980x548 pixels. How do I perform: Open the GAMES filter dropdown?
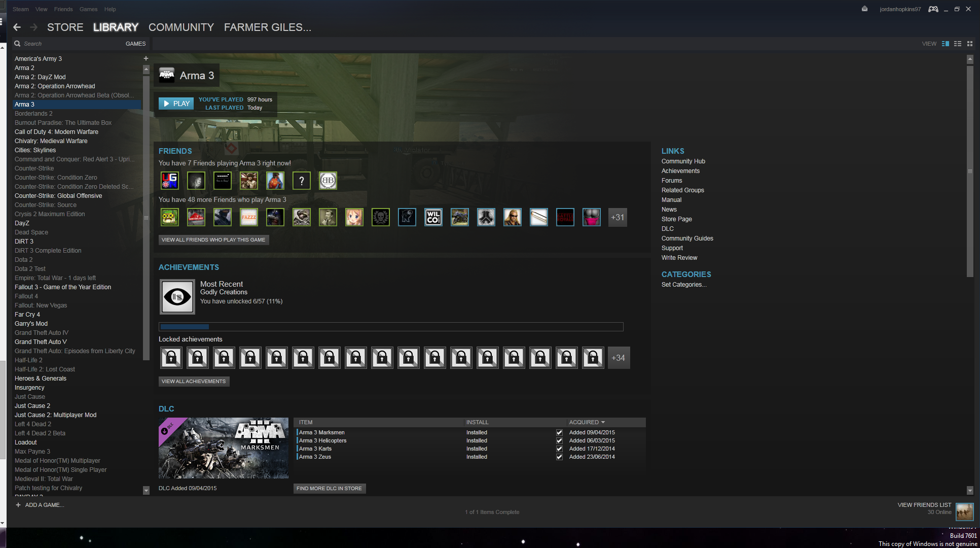135,44
